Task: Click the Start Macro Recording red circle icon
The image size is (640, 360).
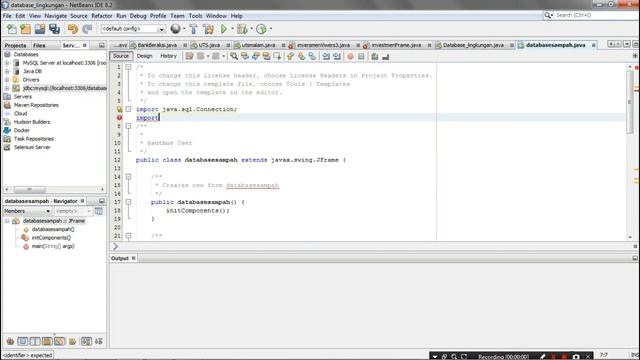Action: click(350, 56)
